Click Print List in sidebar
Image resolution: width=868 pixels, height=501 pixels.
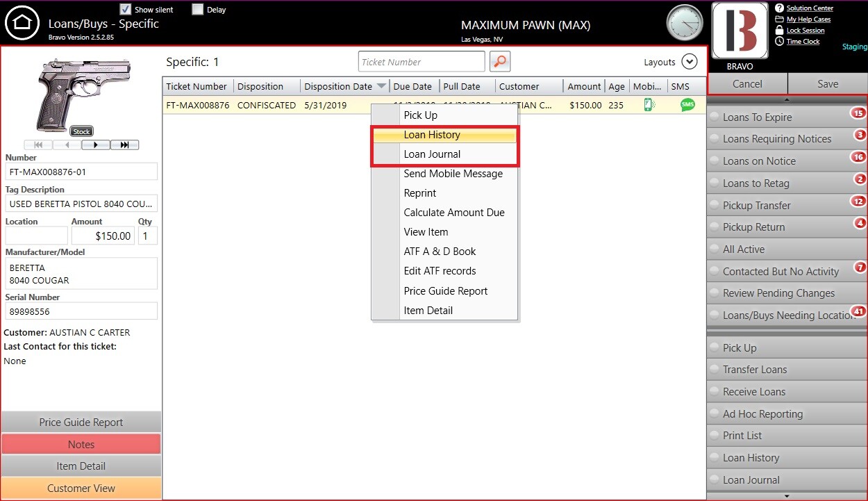[787, 436]
